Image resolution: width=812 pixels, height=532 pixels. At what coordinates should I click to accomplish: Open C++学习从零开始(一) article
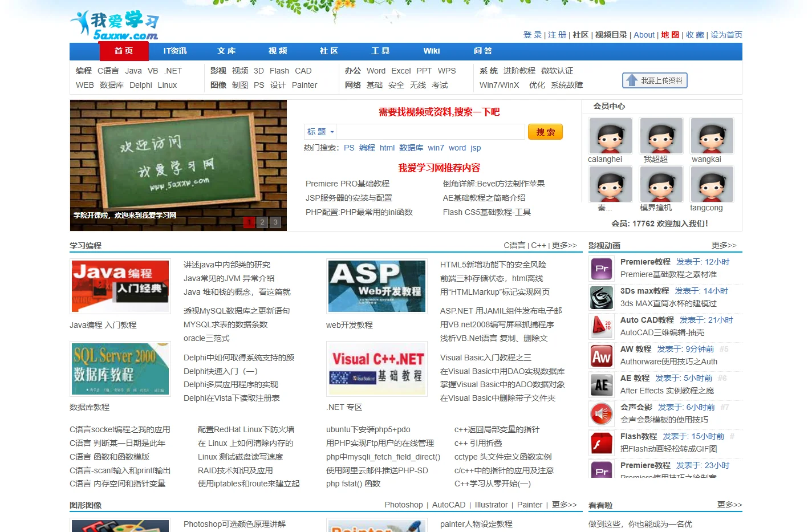[493, 484]
